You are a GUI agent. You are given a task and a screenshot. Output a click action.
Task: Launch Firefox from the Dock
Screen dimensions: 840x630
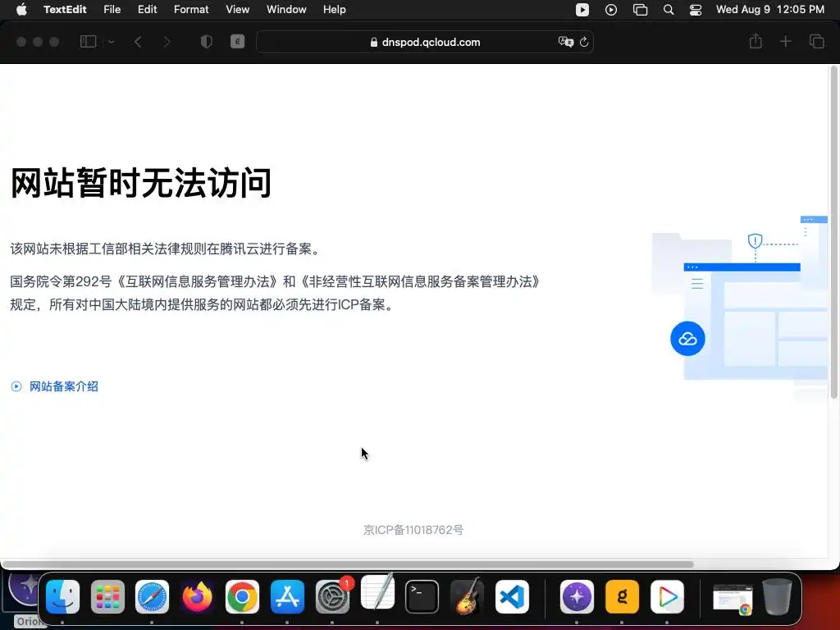tap(197, 597)
